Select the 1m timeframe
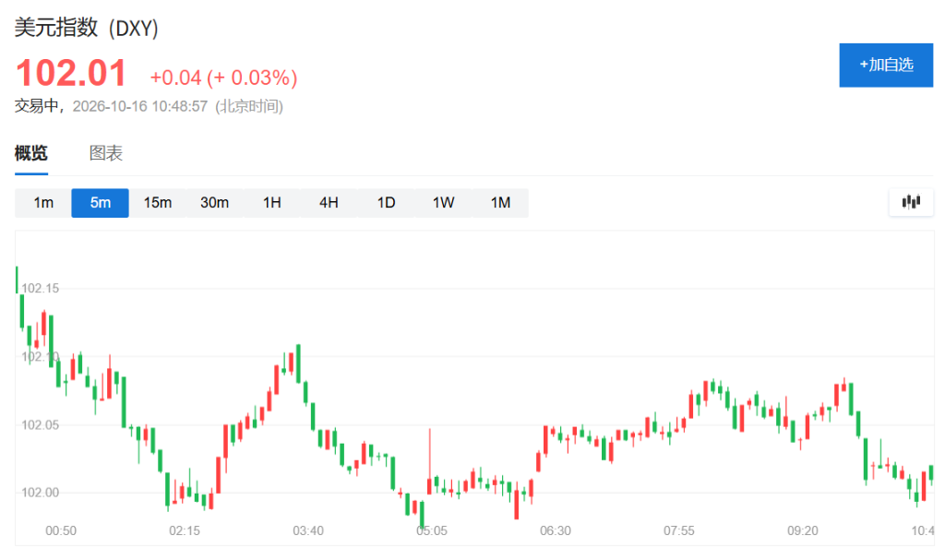This screenshot has width=945, height=560. (x=42, y=203)
